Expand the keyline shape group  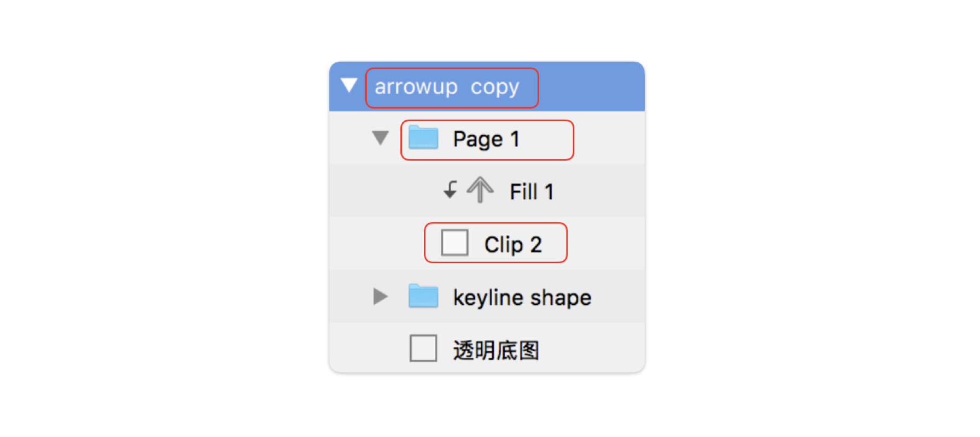click(380, 297)
